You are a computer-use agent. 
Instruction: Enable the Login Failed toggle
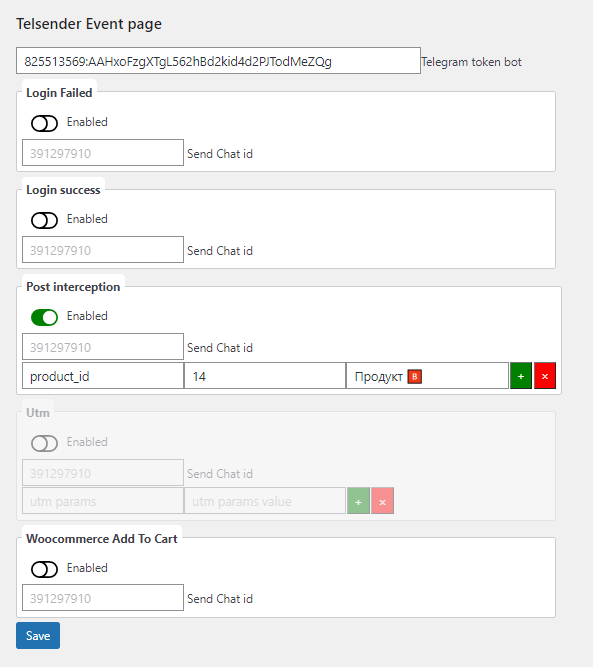(x=44, y=123)
